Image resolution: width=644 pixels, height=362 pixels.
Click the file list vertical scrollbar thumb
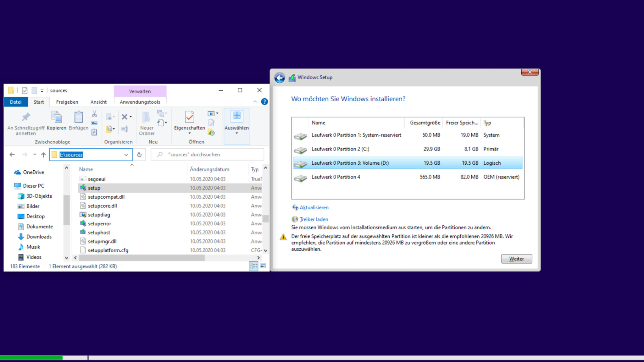tap(266, 218)
